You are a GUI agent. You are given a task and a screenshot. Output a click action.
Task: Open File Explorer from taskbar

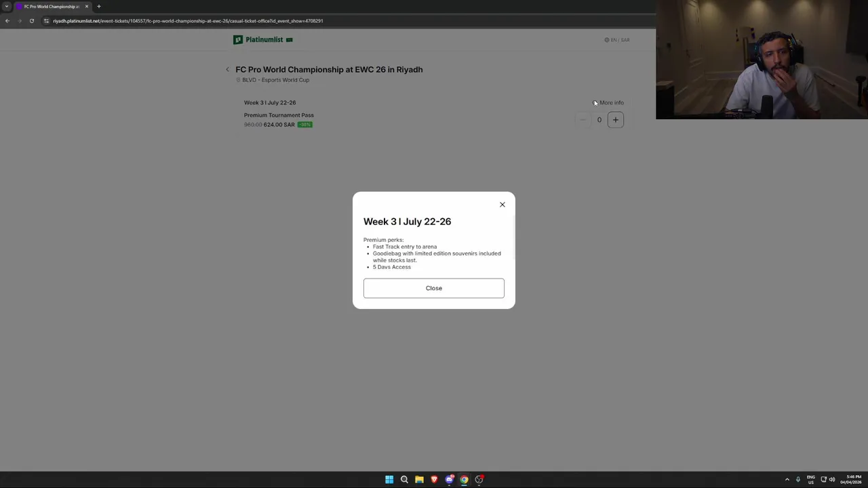(x=419, y=480)
